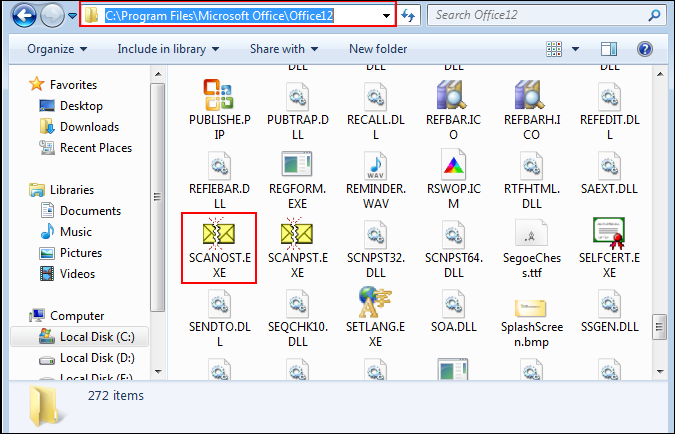The height and width of the screenshot is (434, 675).
Task: Expand the address bar history dropdown
Action: pos(386,16)
